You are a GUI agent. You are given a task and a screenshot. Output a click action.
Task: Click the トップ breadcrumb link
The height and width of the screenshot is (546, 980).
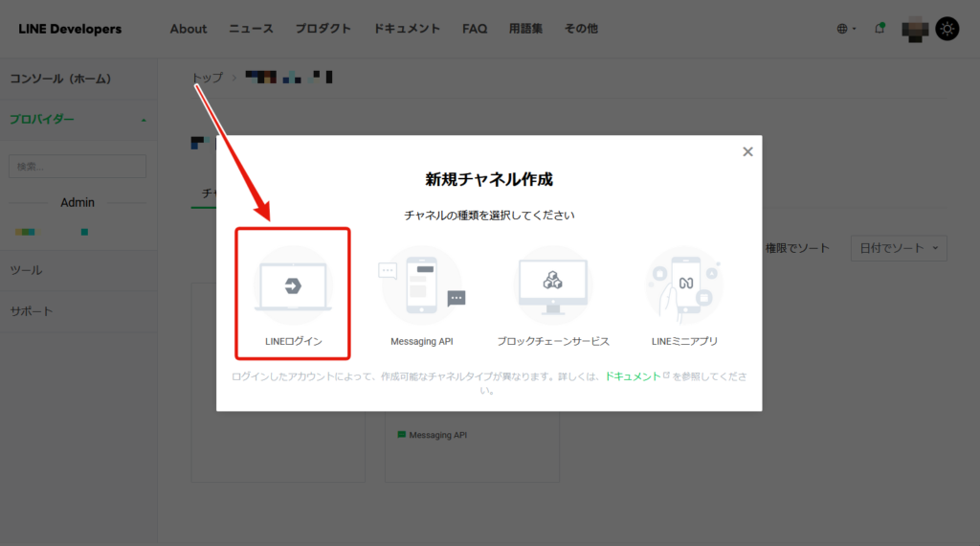(207, 78)
